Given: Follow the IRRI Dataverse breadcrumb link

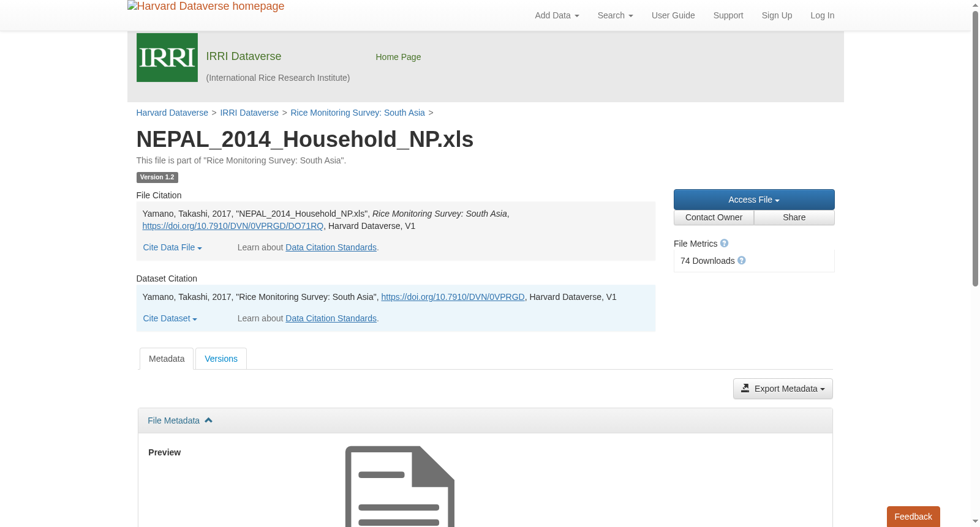Looking at the screenshot, I should (x=249, y=113).
